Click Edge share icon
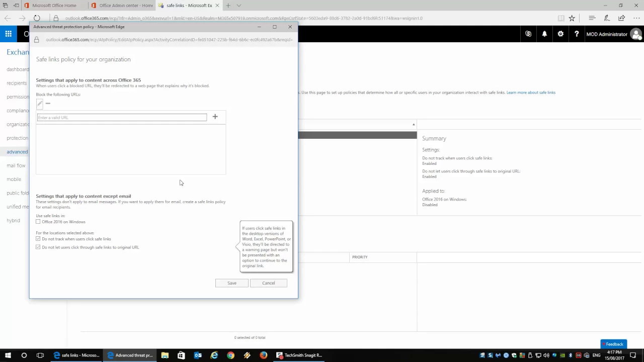Screen dimensions: 644x362 coord(621,18)
